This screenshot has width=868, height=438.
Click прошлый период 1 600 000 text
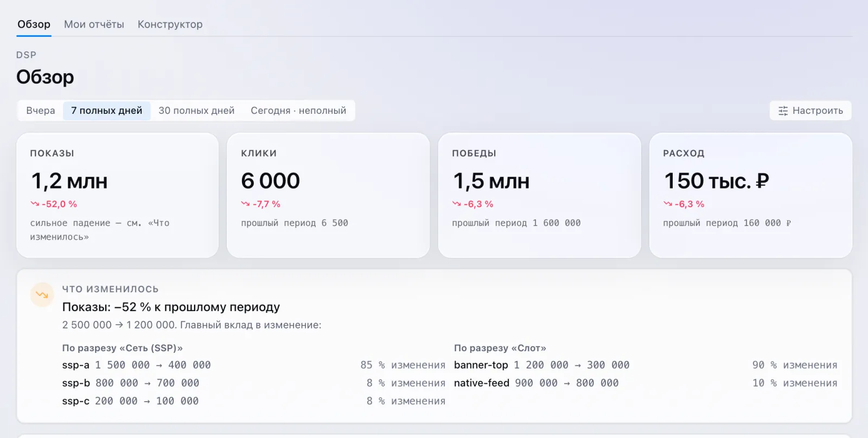point(516,223)
